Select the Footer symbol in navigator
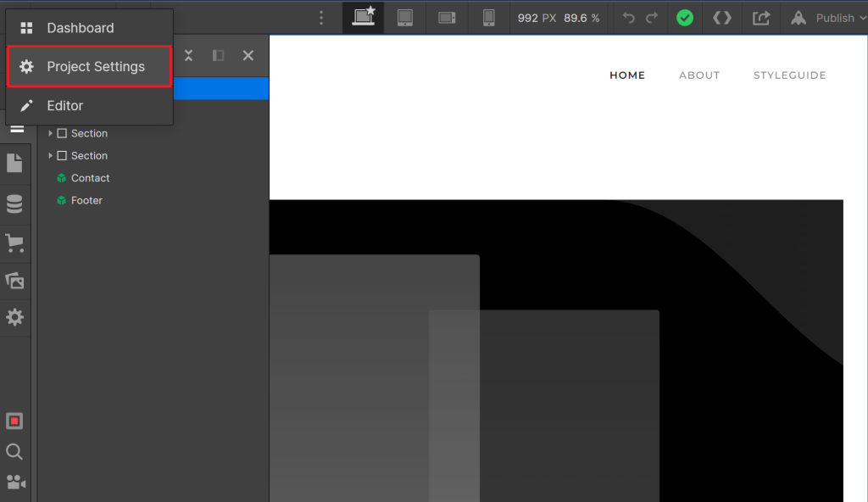 coord(80,201)
